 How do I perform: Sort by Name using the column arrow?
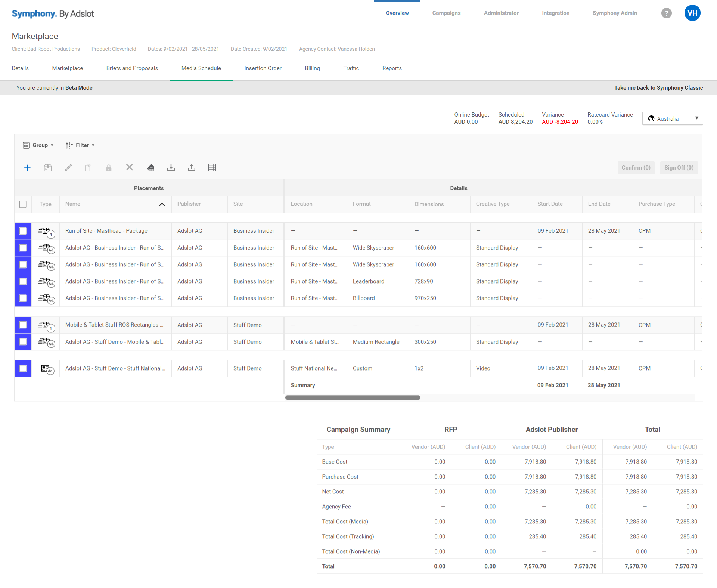[162, 204]
